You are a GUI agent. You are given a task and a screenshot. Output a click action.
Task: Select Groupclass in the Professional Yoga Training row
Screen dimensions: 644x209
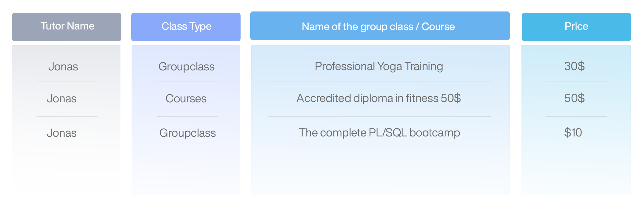click(x=186, y=67)
